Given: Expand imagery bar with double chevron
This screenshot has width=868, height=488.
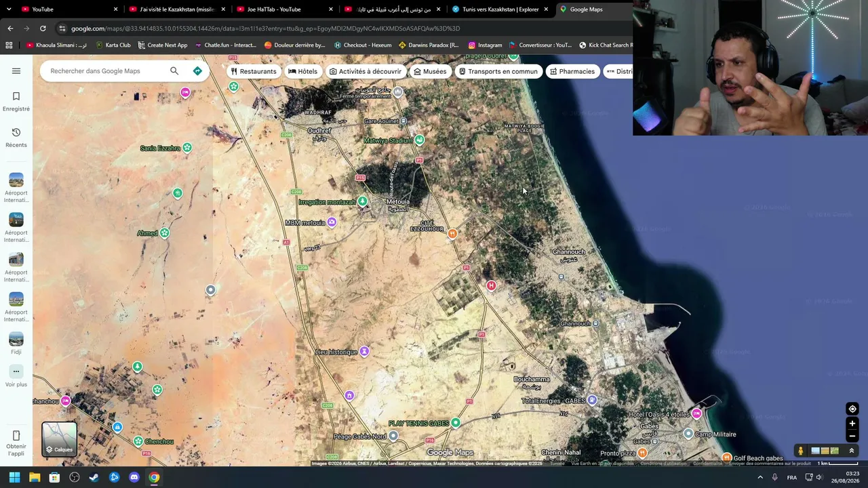Looking at the screenshot, I should 852,451.
